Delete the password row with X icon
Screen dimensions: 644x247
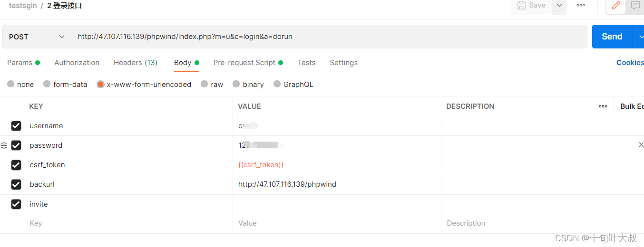click(641, 145)
